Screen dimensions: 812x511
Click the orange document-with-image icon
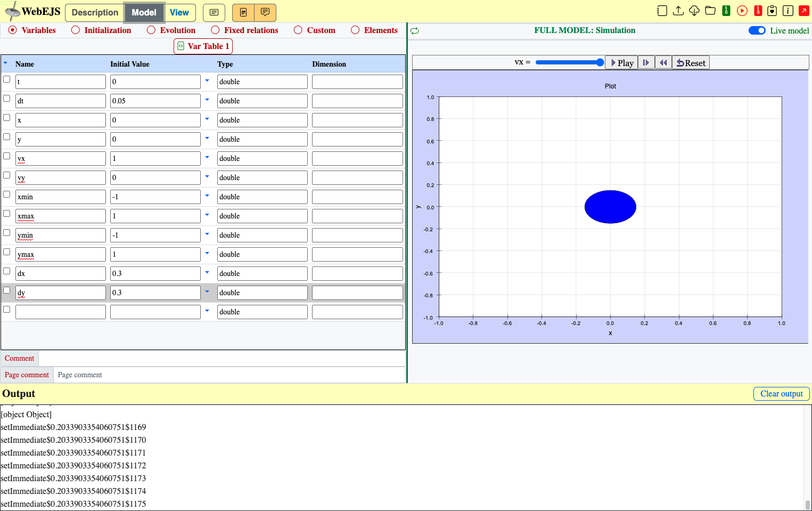[x=243, y=12]
